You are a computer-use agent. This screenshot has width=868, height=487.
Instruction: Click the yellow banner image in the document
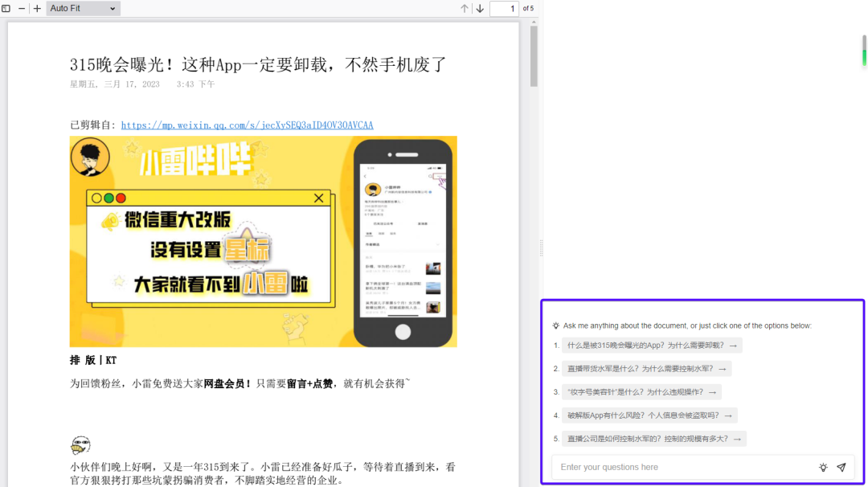click(x=262, y=239)
